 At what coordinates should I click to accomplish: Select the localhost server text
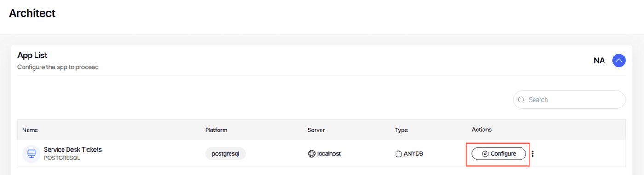click(329, 154)
